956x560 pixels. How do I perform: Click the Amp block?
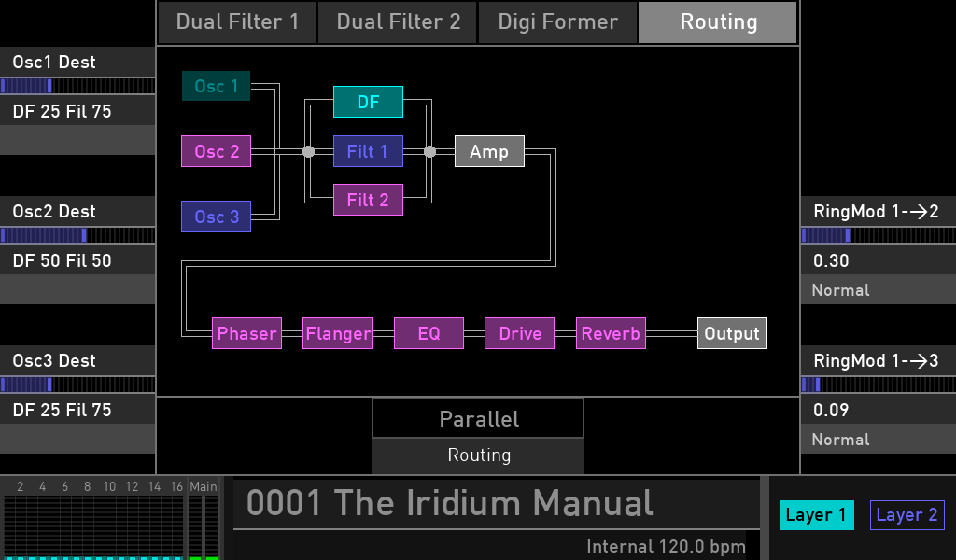pos(489,151)
